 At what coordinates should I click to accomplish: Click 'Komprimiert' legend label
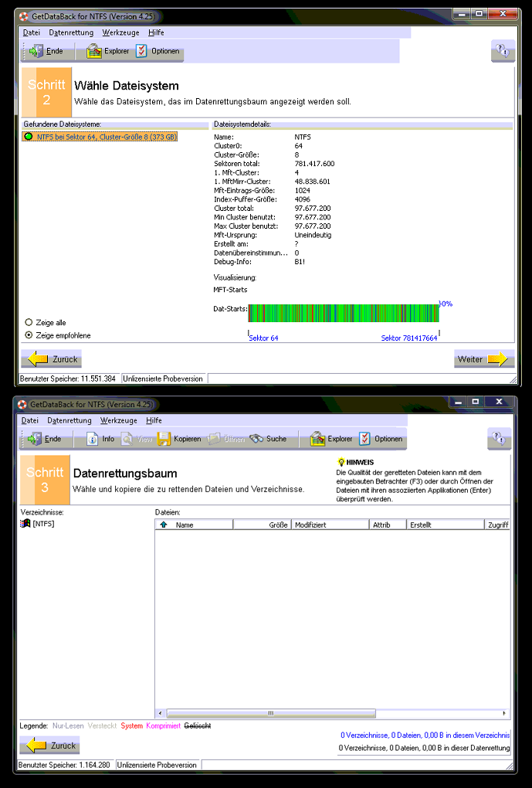coord(163,725)
